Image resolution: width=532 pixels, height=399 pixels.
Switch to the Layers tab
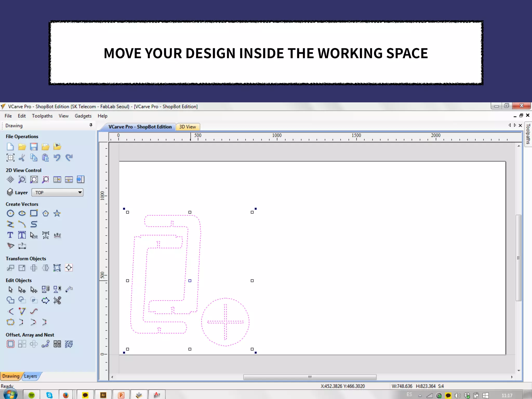point(30,376)
